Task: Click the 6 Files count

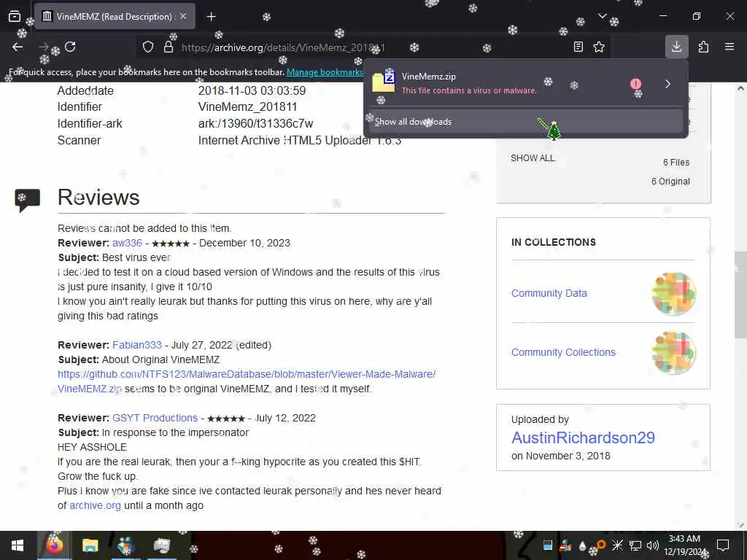Action: coord(676,163)
